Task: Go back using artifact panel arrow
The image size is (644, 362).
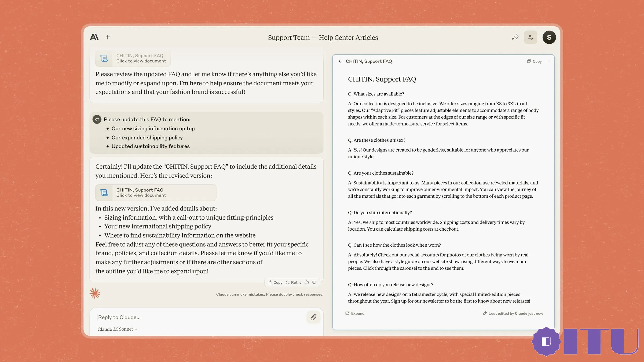Action: (341, 61)
